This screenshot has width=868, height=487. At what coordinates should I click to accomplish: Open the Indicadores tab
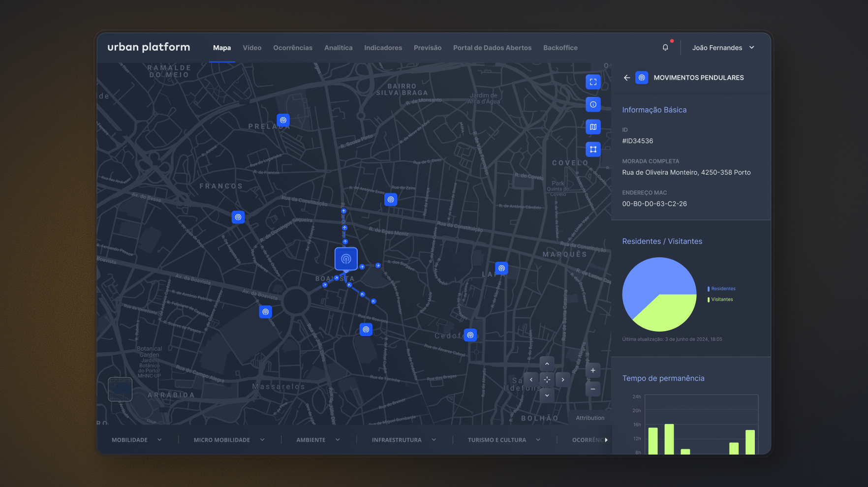point(383,48)
